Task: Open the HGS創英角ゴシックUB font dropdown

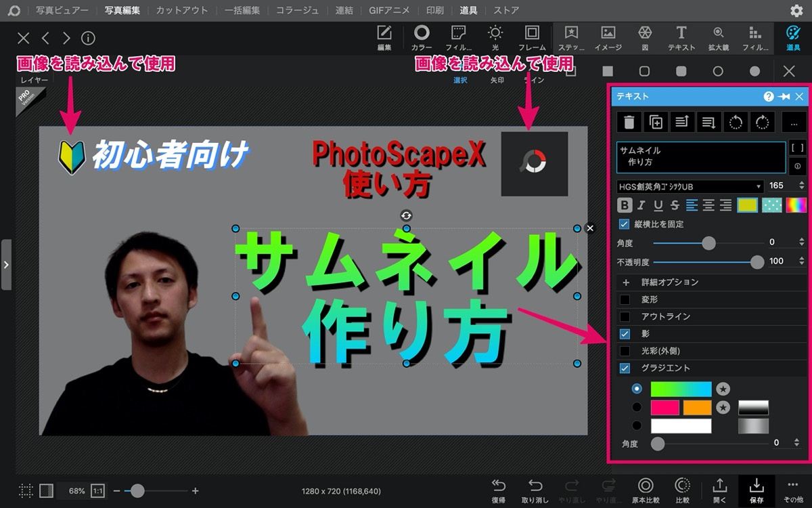Action: (x=690, y=186)
